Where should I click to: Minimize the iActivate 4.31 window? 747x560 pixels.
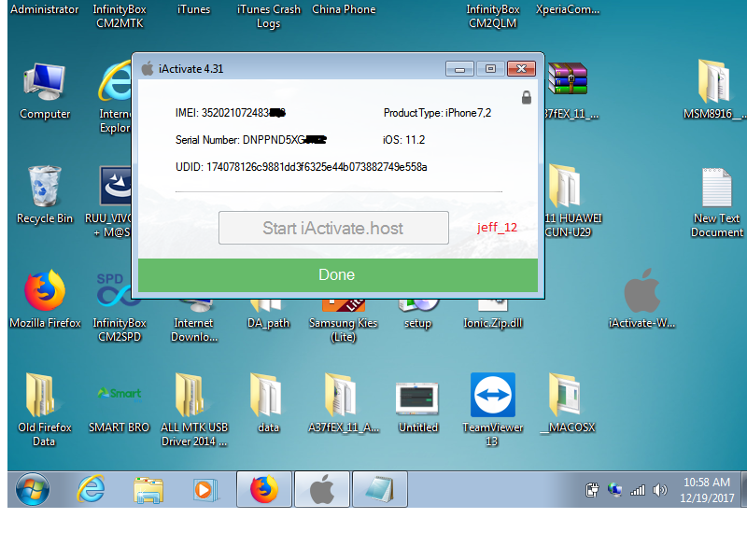[x=459, y=68]
